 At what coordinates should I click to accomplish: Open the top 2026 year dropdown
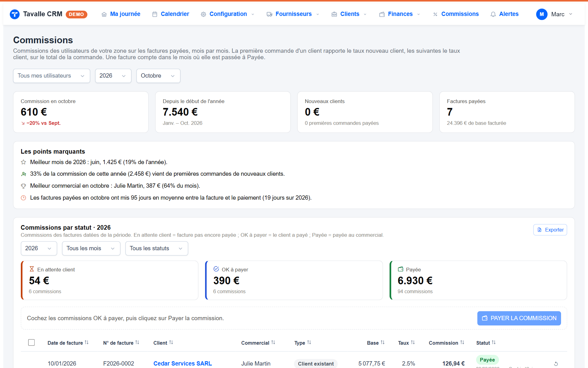pyautogui.click(x=113, y=76)
